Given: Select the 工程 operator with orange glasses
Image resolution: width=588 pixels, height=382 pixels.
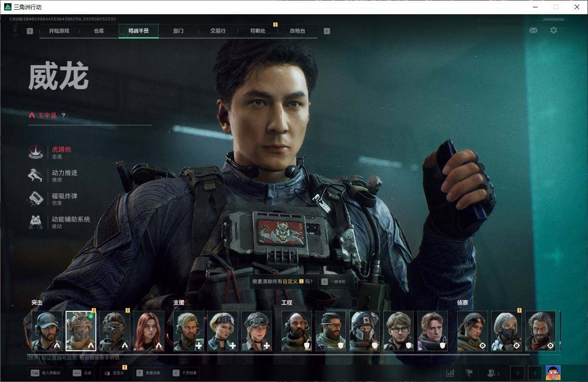Looking at the screenshot, I should [x=331, y=331].
